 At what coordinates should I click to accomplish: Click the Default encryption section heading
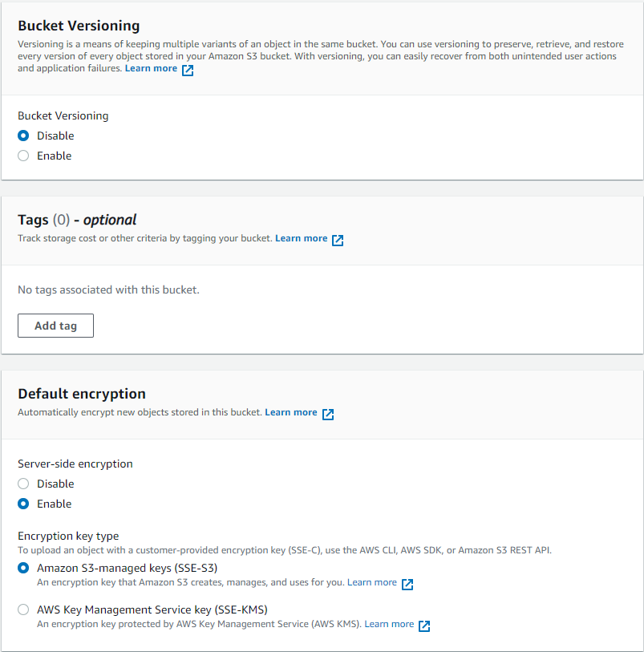click(x=81, y=394)
